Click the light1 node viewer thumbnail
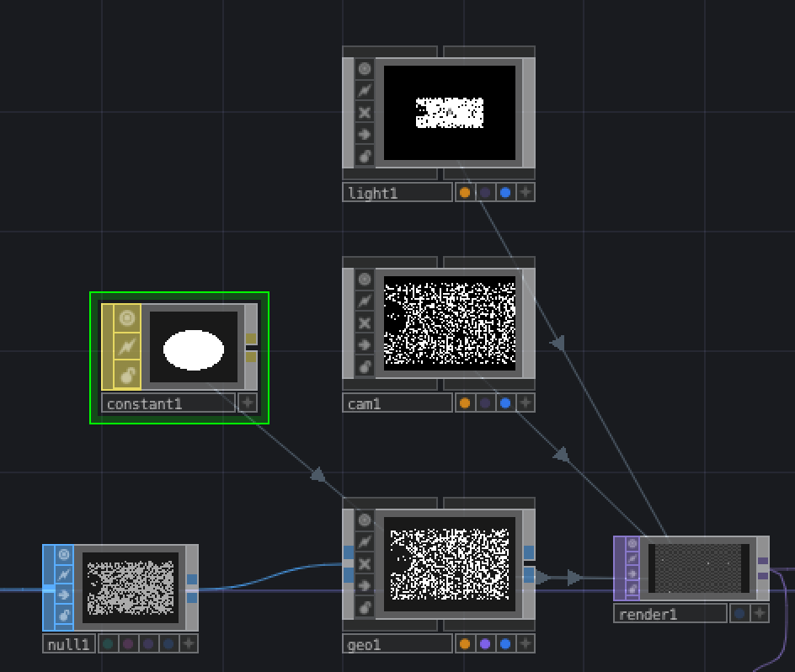Image resolution: width=795 pixels, height=672 pixels. click(x=450, y=113)
